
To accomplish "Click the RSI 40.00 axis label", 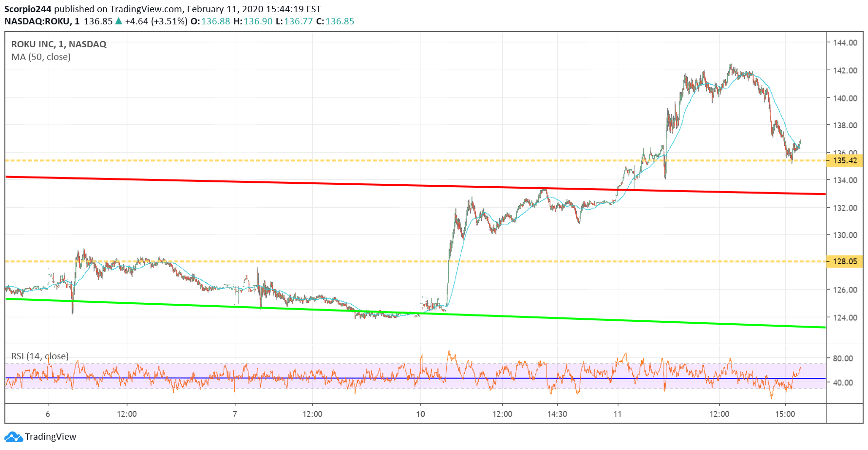I will click(x=843, y=383).
